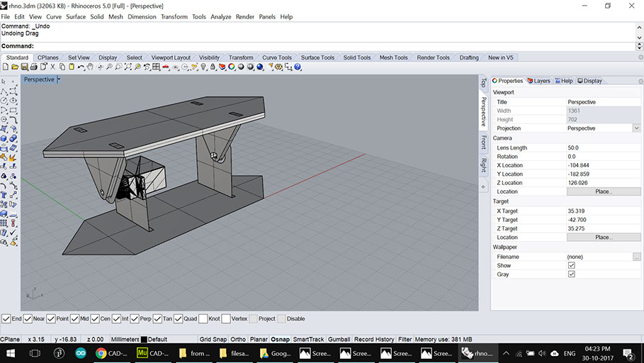Click the Save diskette icon
Screen dimensions: 644x363
pos(24,67)
